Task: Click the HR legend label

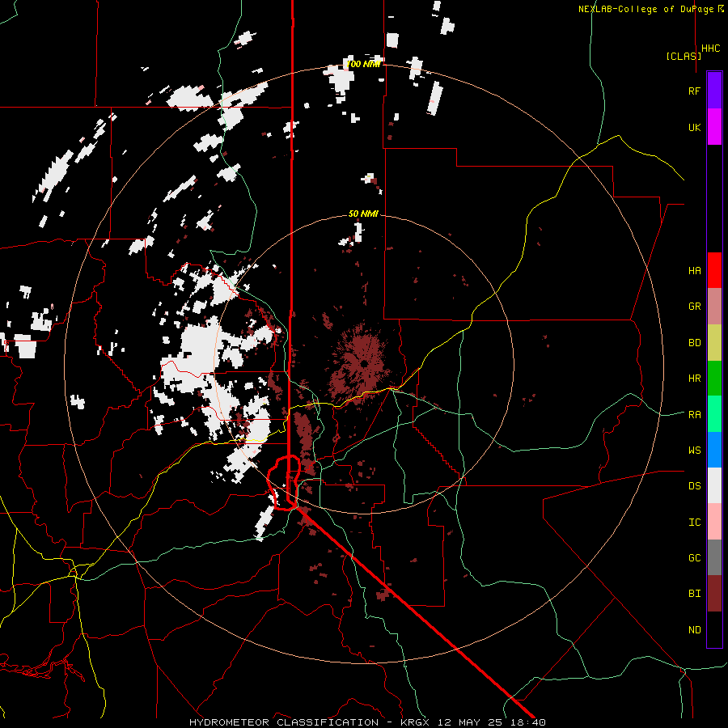Action: 694,379
